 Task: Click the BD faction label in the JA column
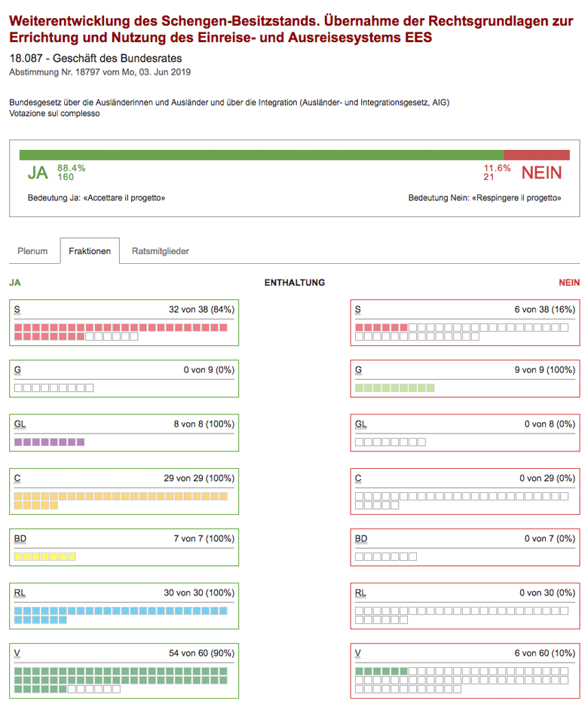pos(20,539)
